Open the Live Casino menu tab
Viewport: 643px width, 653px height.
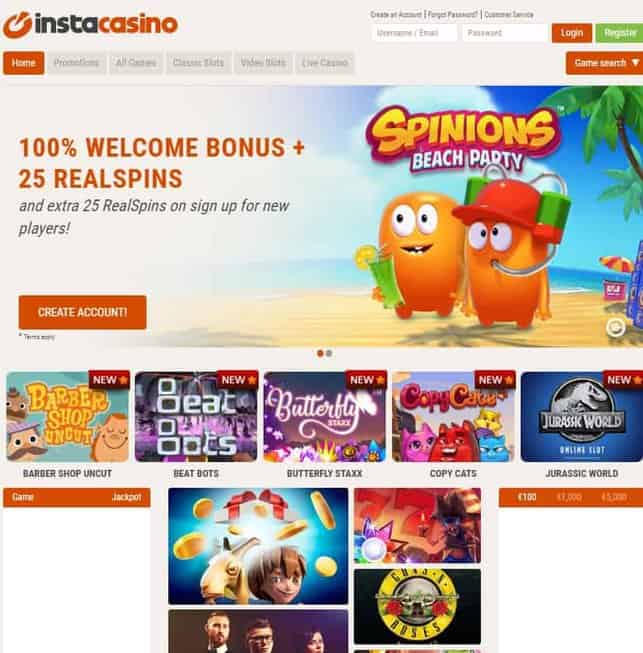[325, 63]
